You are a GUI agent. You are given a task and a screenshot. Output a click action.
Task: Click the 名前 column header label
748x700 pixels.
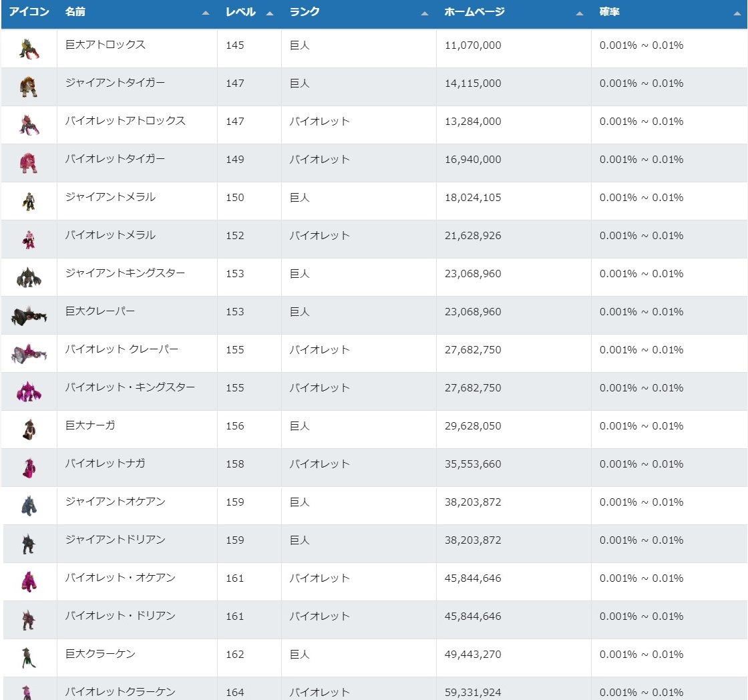coord(75,12)
